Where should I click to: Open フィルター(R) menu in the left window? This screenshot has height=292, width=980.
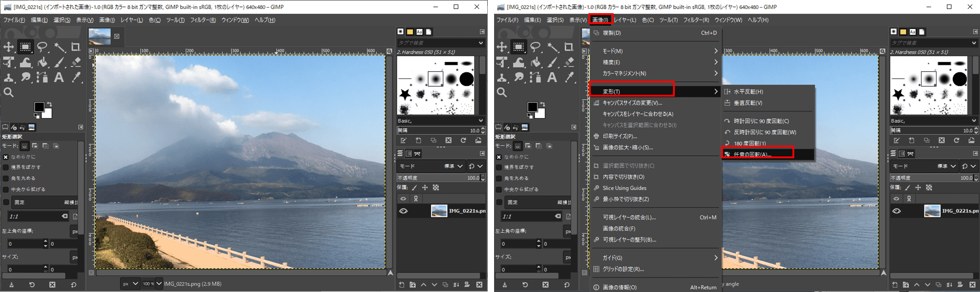click(203, 20)
